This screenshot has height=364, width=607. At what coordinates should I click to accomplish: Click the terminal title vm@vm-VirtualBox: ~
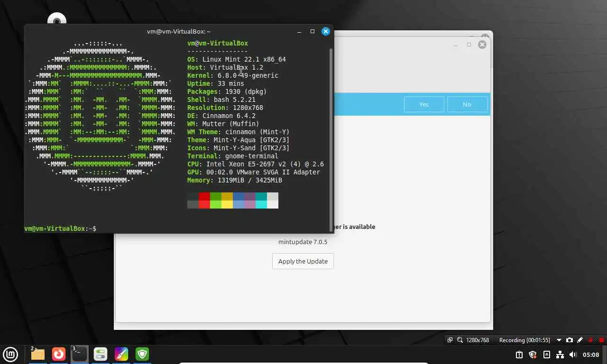point(179,31)
